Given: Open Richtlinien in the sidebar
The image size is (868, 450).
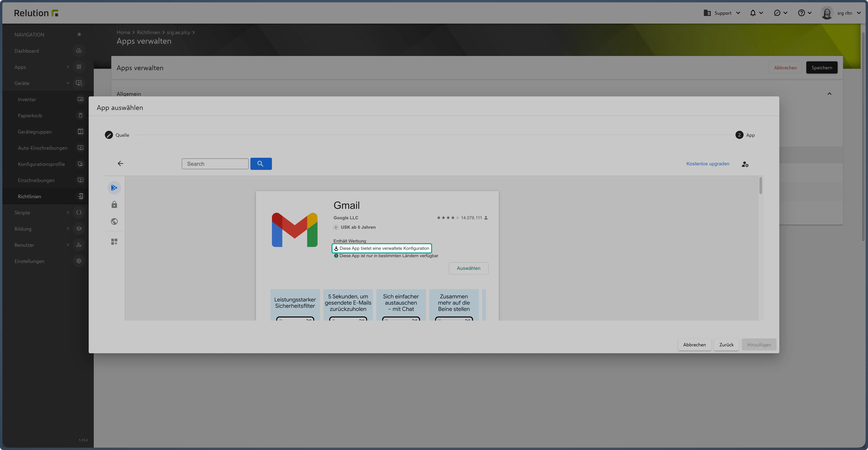Looking at the screenshot, I should (x=29, y=196).
